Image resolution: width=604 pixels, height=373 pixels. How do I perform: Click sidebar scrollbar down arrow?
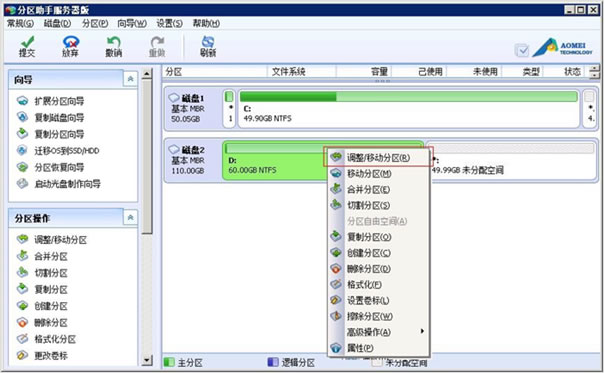tap(147, 360)
